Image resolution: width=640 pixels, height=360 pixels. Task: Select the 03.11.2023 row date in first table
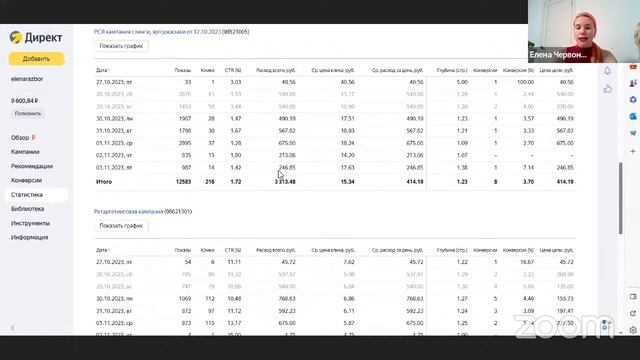(x=114, y=168)
